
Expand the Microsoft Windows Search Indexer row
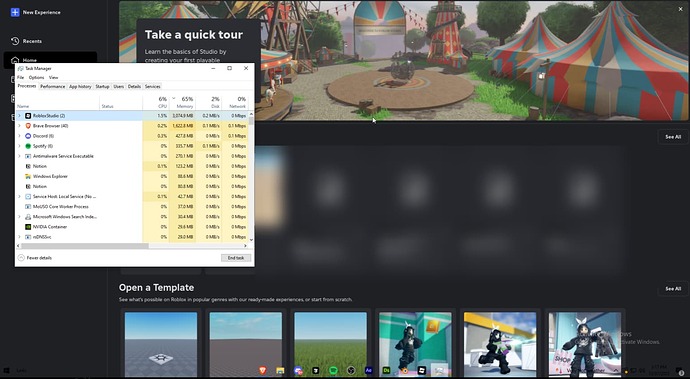19,217
